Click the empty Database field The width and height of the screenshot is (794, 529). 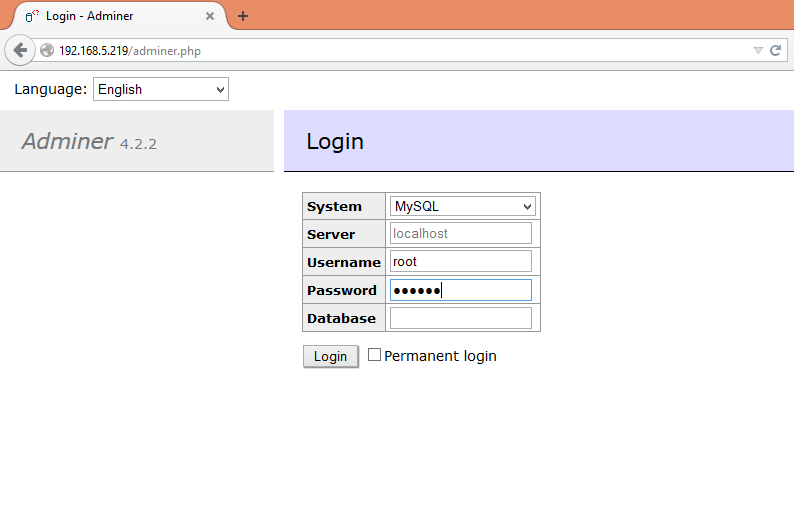(x=460, y=318)
